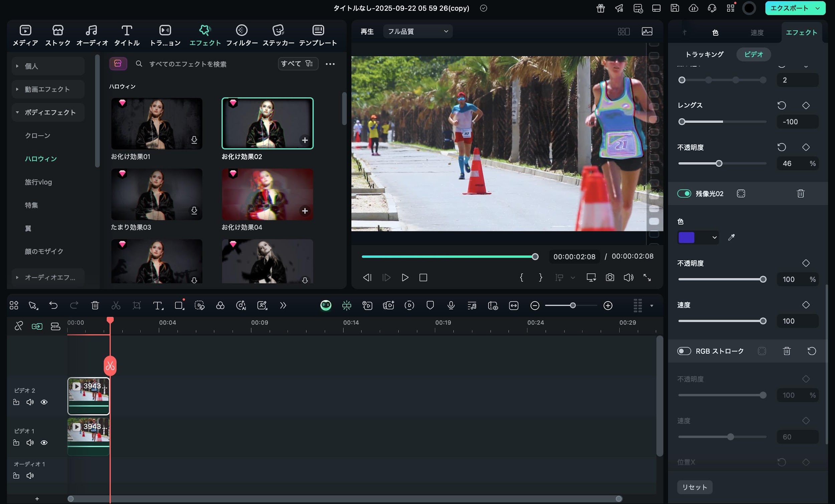Select the text tool in timeline toolbar
This screenshot has width=835, height=504.
click(158, 305)
